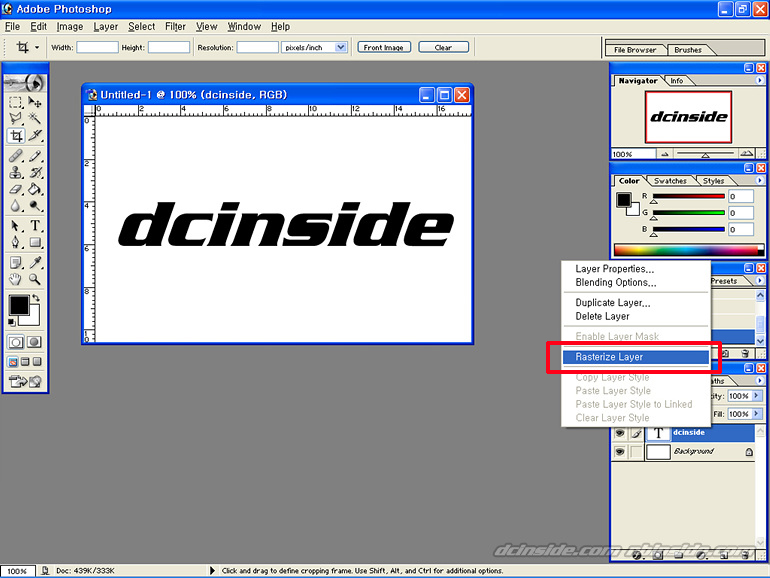Screen dimensions: 770x578
Task: Open the Brushes palette tab
Action: [688, 50]
